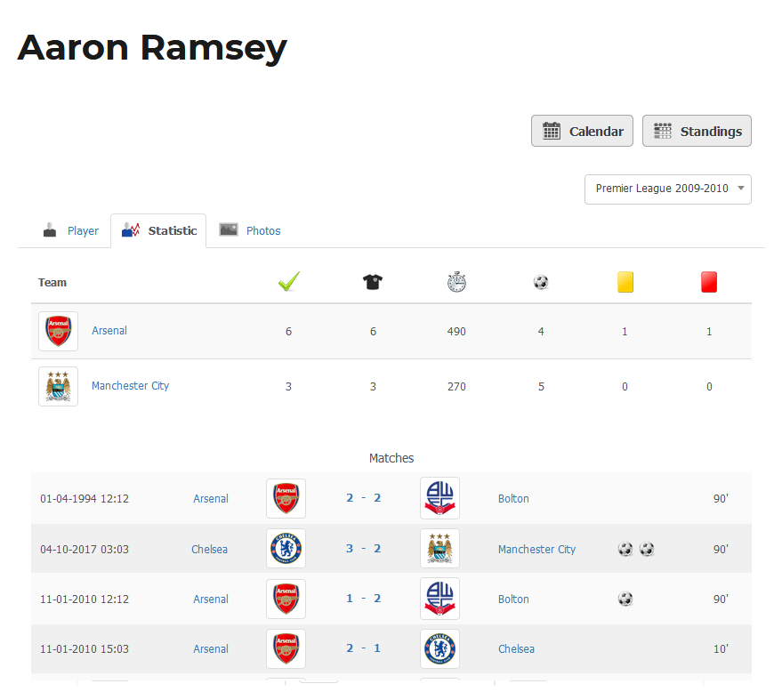The image size is (782, 700).
Task: Click Chelsea crest in the 04-10-2017 match
Action: (286, 549)
